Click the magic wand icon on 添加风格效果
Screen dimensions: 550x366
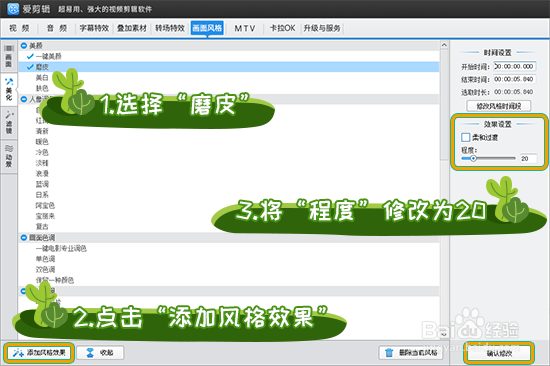(x=18, y=353)
